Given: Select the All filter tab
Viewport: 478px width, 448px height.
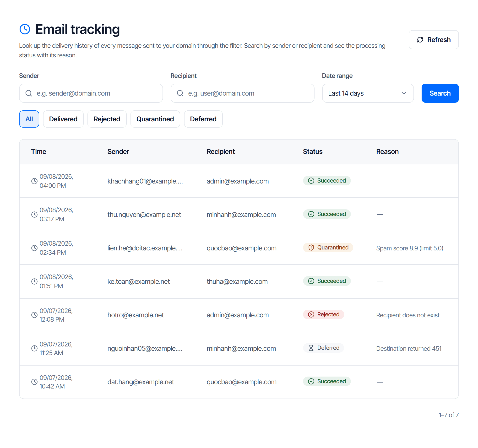Looking at the screenshot, I should pos(29,119).
